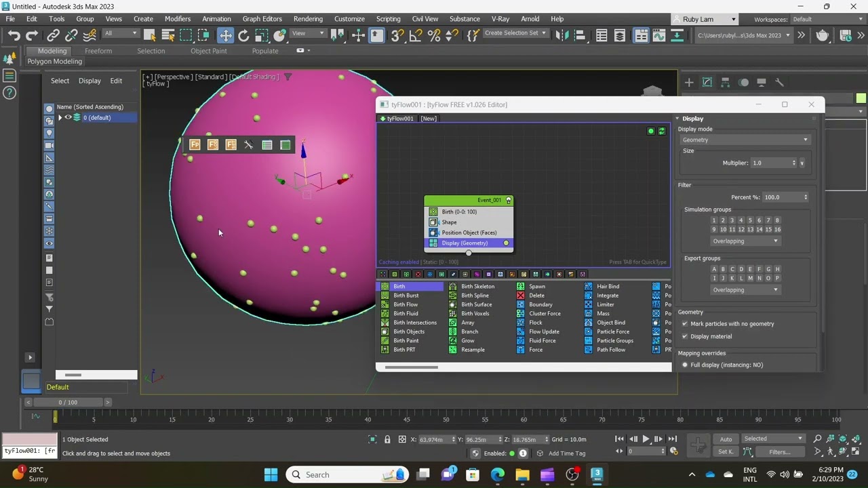Click the Set K. button
The width and height of the screenshot is (868, 488).
click(726, 452)
